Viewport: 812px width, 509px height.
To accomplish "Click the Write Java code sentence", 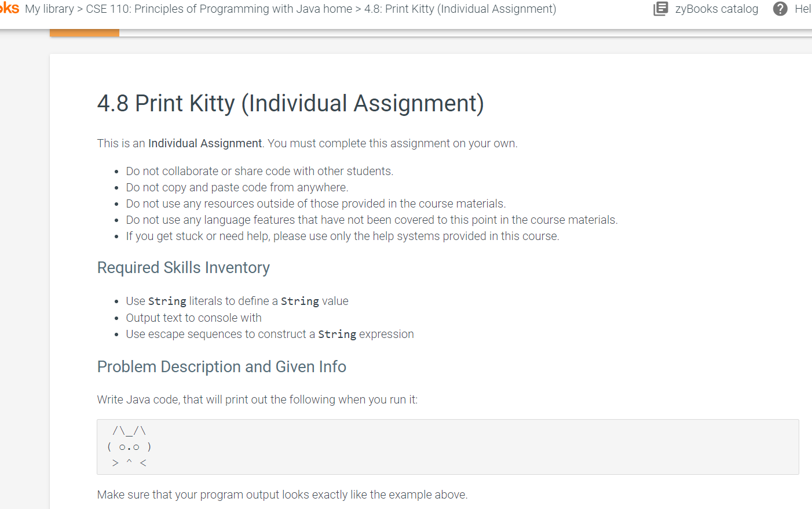I will pos(257,399).
